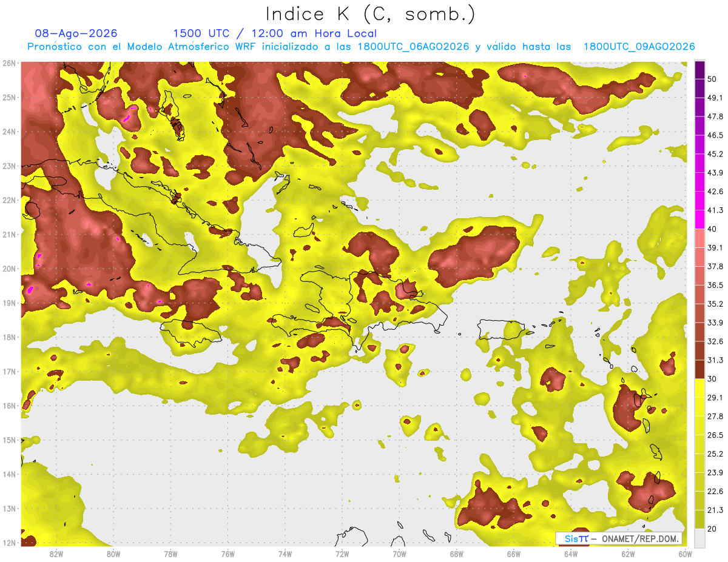728x562 pixels.
Task: Click the 82W longitude label
Action: click(x=56, y=554)
